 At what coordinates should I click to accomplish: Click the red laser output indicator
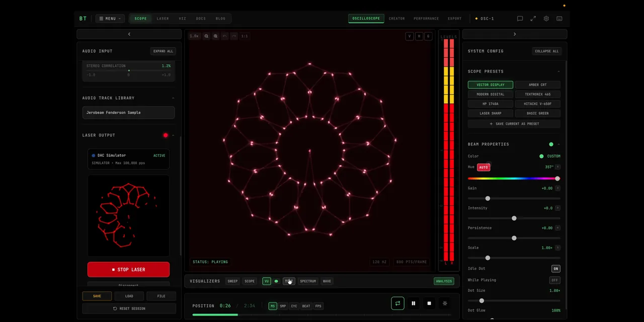coord(166,135)
